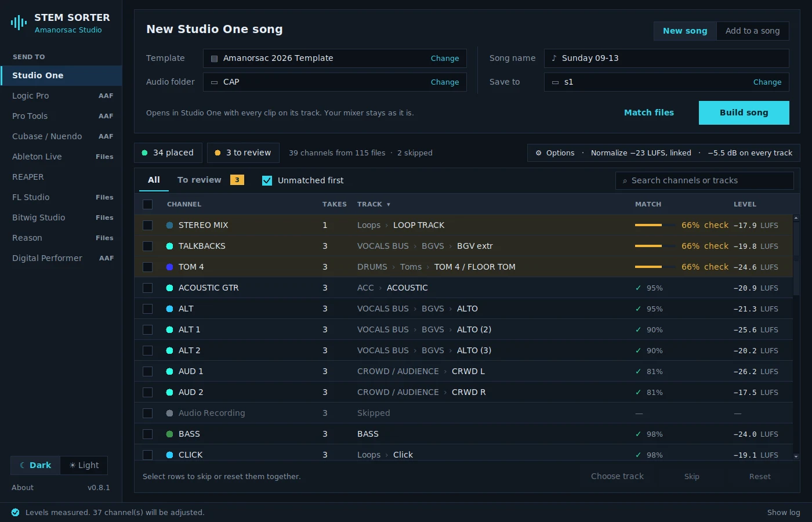Click the match checkmark on ACOUSTIC GTR row
The height and width of the screenshot is (522, 812).
pyautogui.click(x=638, y=288)
